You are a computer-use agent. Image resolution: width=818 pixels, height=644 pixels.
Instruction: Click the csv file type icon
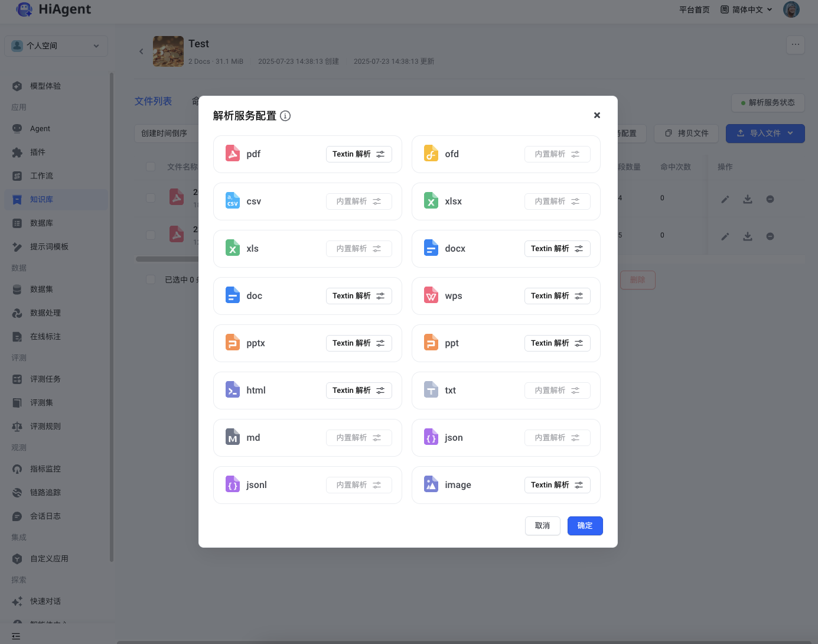[x=233, y=201]
